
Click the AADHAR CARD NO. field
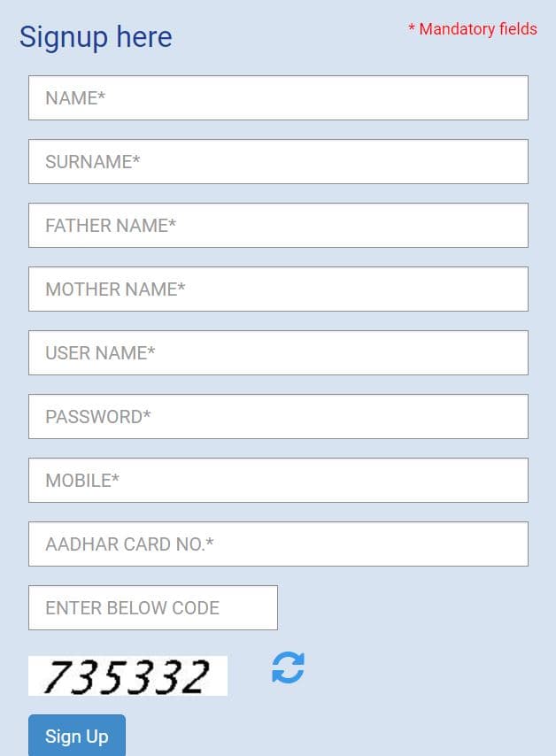coord(278,544)
